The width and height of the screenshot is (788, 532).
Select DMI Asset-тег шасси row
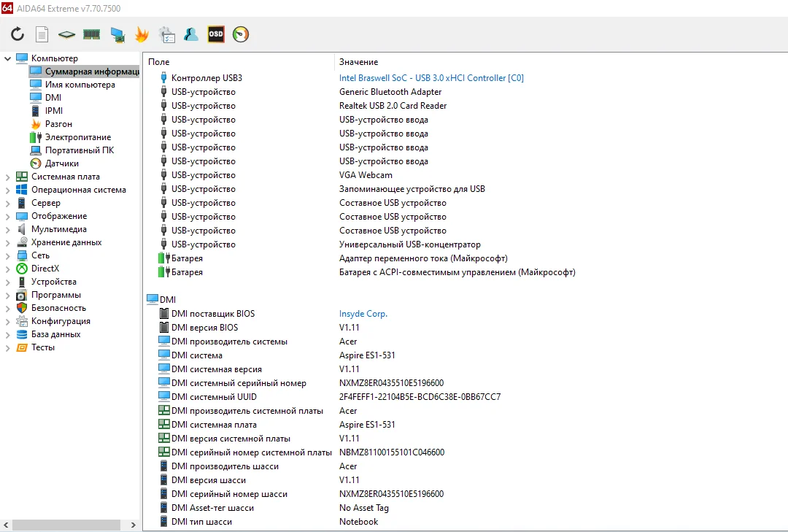click(x=466, y=508)
